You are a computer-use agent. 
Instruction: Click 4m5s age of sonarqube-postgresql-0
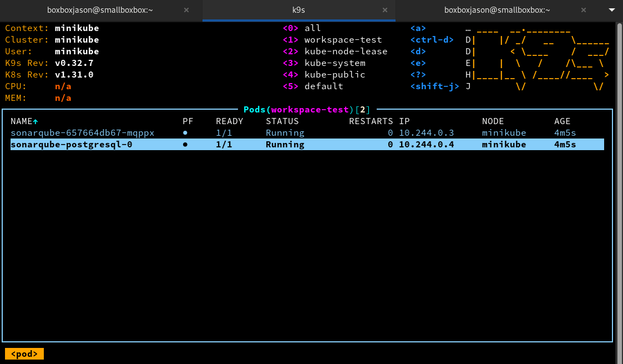coord(565,145)
